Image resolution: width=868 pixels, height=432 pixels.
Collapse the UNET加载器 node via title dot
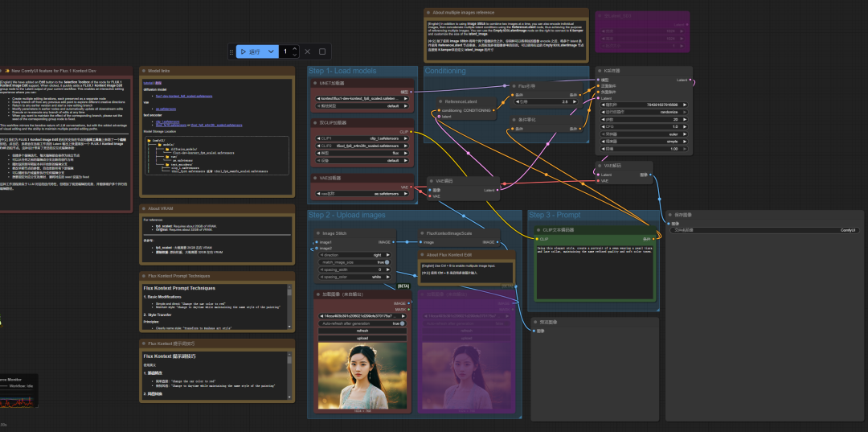point(314,83)
